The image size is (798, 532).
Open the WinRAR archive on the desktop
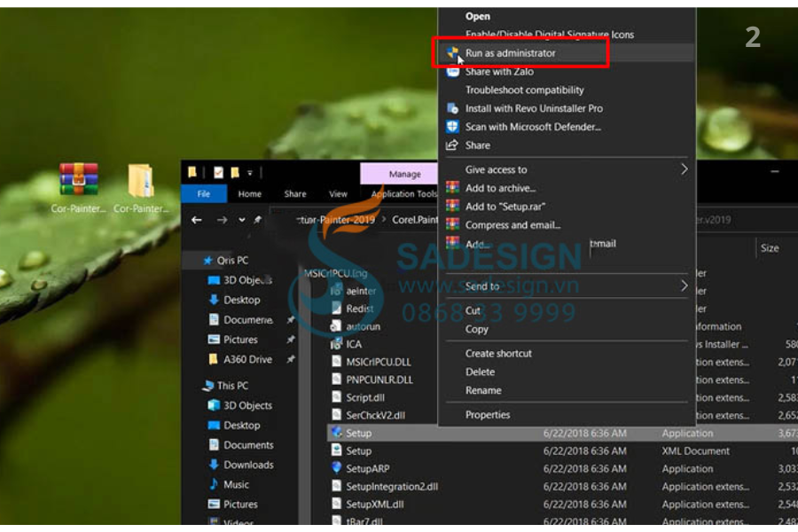point(78,181)
